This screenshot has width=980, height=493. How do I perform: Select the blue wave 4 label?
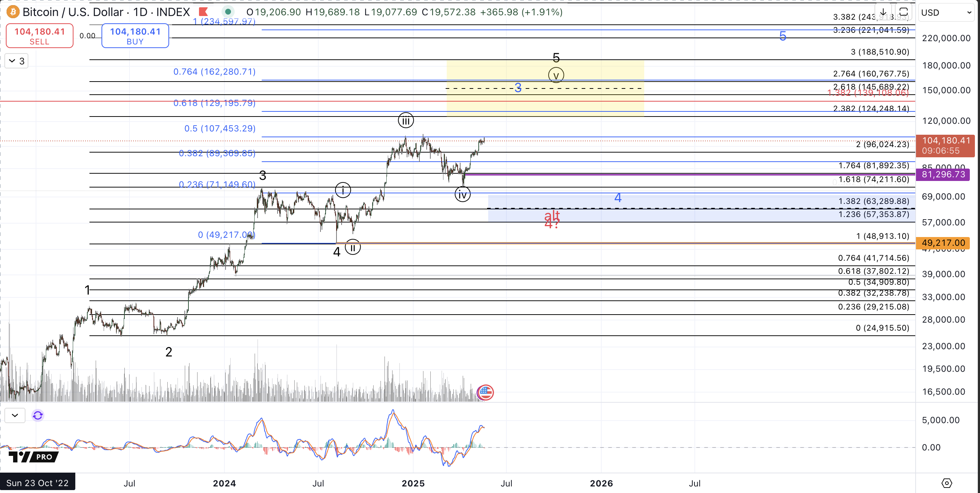tap(618, 198)
